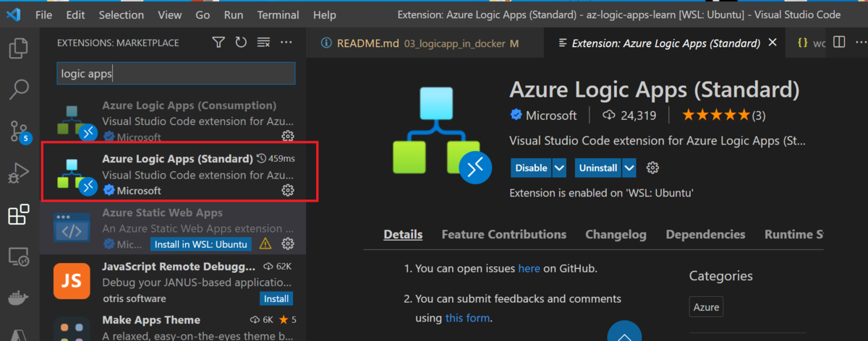This screenshot has height=341, width=868.
Task: Open the Selection menu
Action: click(x=121, y=14)
